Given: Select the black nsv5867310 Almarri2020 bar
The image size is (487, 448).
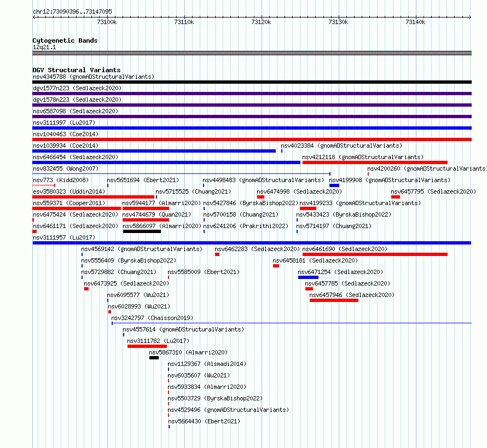Looking at the screenshot, I should 154,358.
